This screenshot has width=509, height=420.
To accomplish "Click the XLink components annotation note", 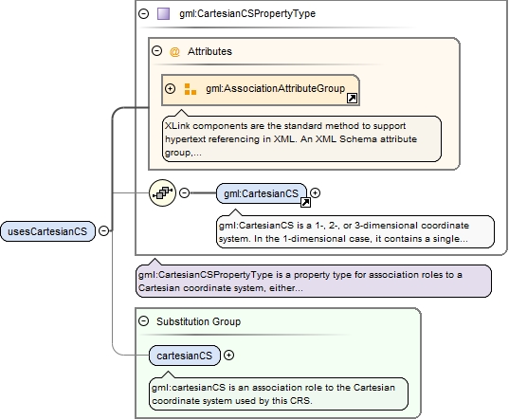I will pyautogui.click(x=301, y=139).
